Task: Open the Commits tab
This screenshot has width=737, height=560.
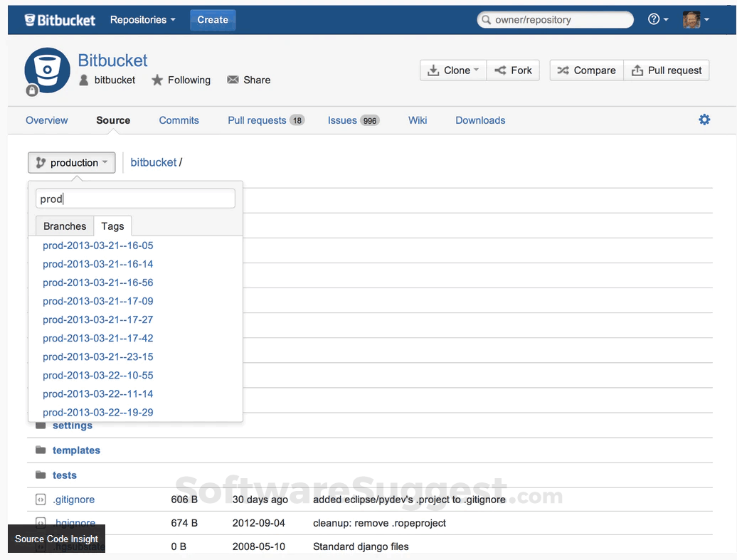Action: click(179, 120)
